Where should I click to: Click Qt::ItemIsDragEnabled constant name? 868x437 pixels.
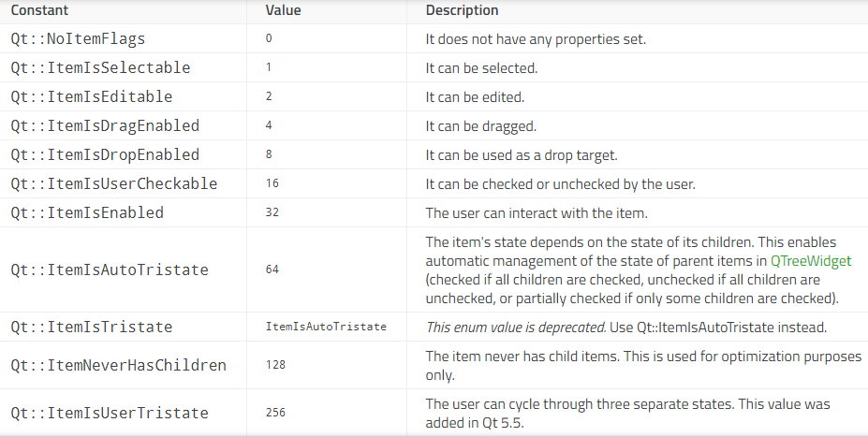(105, 126)
